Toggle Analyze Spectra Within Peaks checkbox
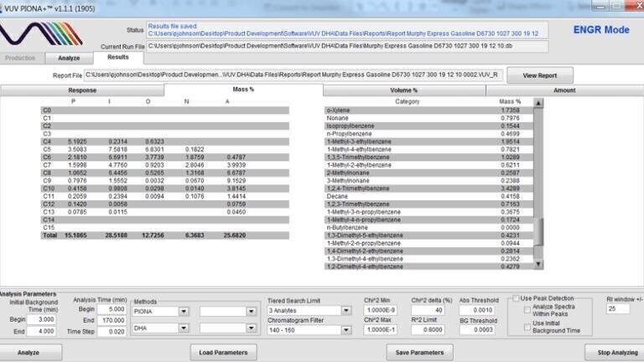Image resolution: width=644 pixels, height=362 pixels. [527, 310]
